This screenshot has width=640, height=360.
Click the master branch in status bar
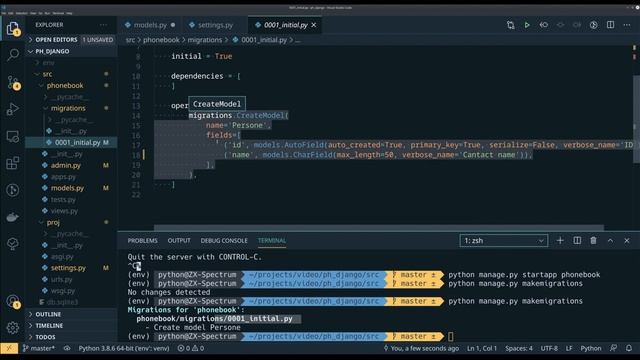(38, 348)
